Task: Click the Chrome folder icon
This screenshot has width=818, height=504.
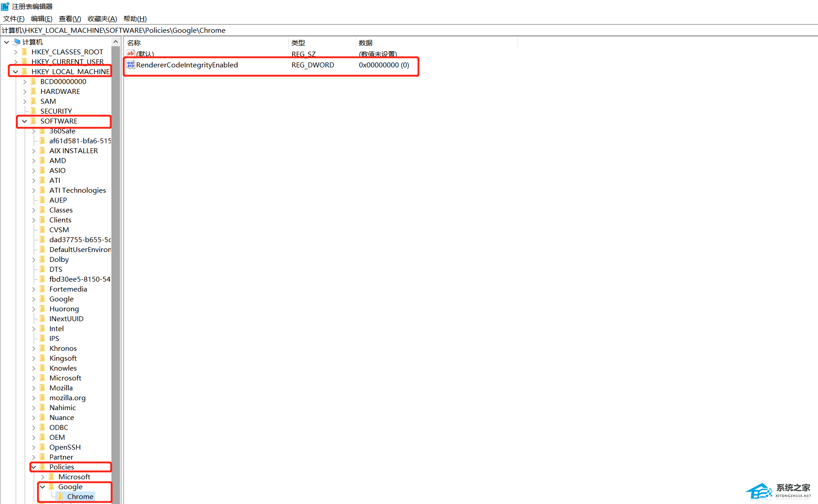Action: click(x=61, y=496)
